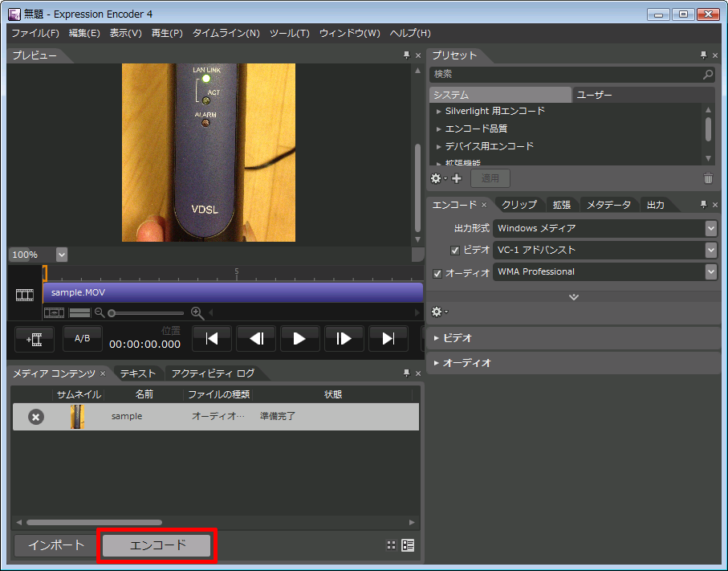Select the sample.MOV clip on the timeline
The width and height of the screenshot is (728, 571).
pos(233,292)
